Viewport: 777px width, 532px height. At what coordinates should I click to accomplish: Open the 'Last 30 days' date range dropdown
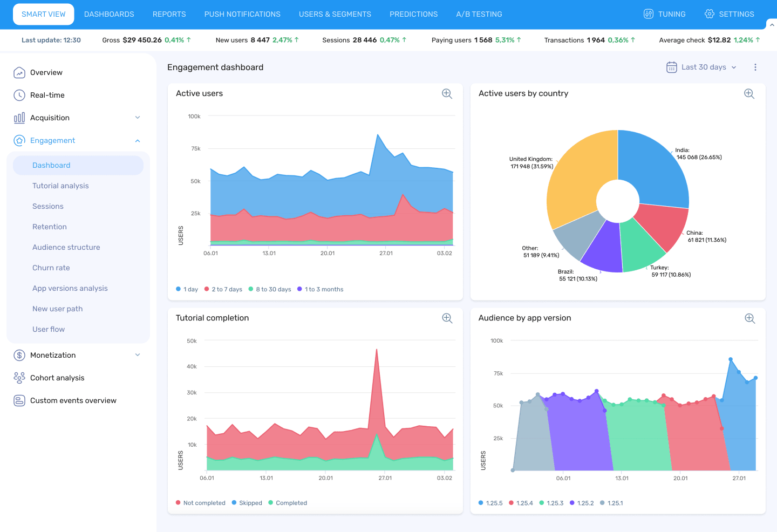coord(700,67)
